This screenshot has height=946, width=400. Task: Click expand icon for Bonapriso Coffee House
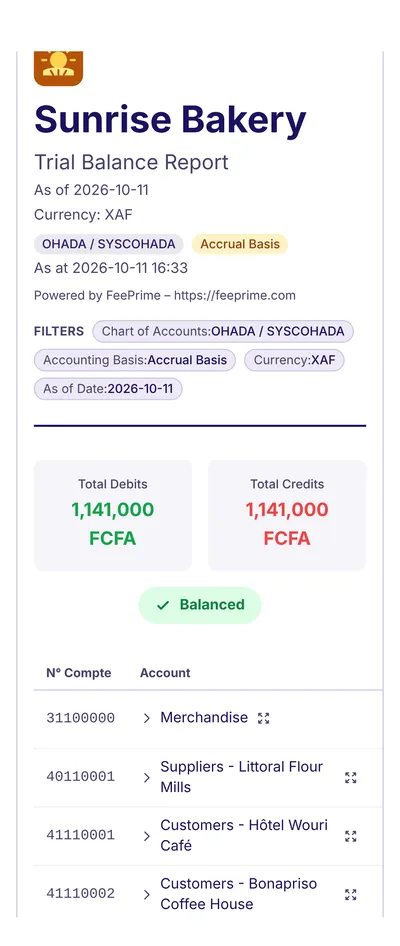(x=351, y=894)
